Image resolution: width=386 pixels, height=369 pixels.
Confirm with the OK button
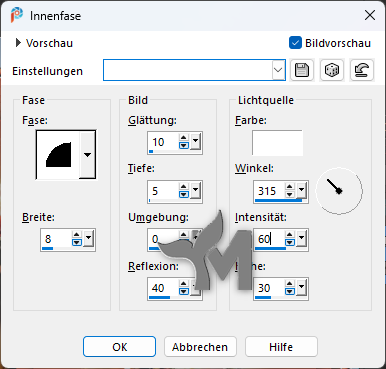(119, 347)
